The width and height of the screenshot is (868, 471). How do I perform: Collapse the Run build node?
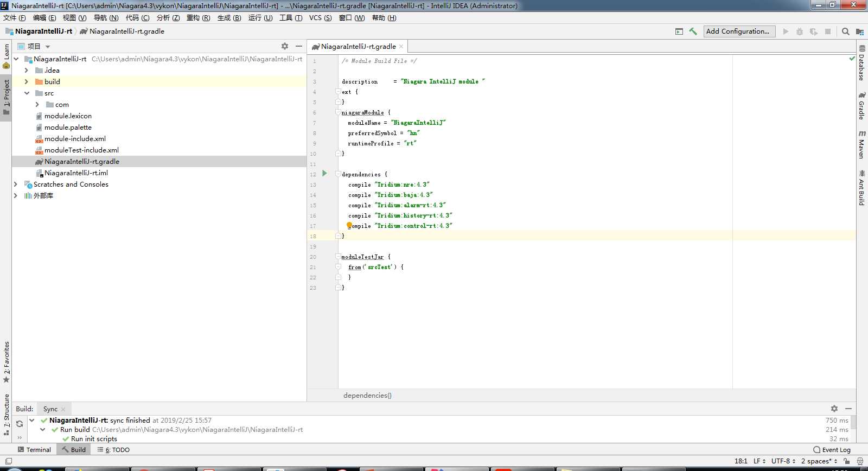point(42,429)
